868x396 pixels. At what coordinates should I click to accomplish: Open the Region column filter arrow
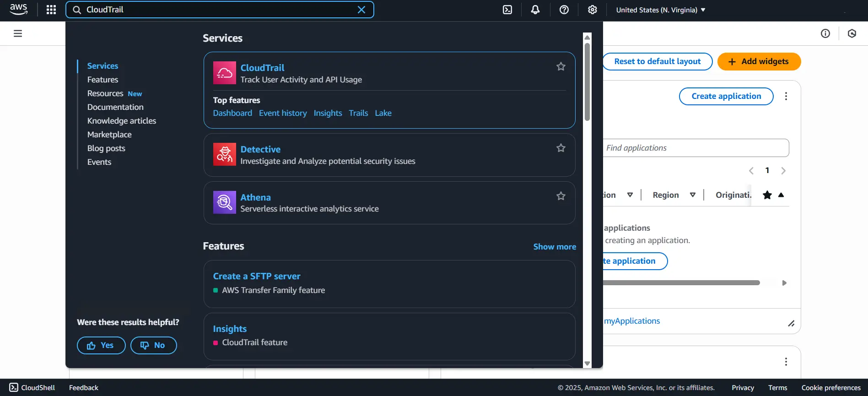click(693, 195)
